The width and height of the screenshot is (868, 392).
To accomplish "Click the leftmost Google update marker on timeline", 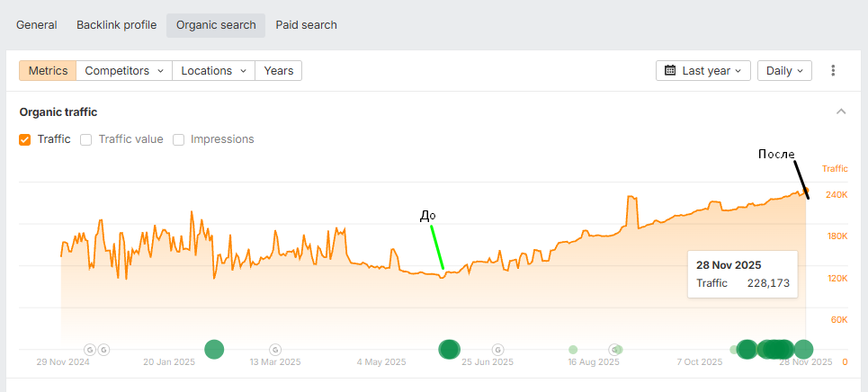I will (90, 350).
